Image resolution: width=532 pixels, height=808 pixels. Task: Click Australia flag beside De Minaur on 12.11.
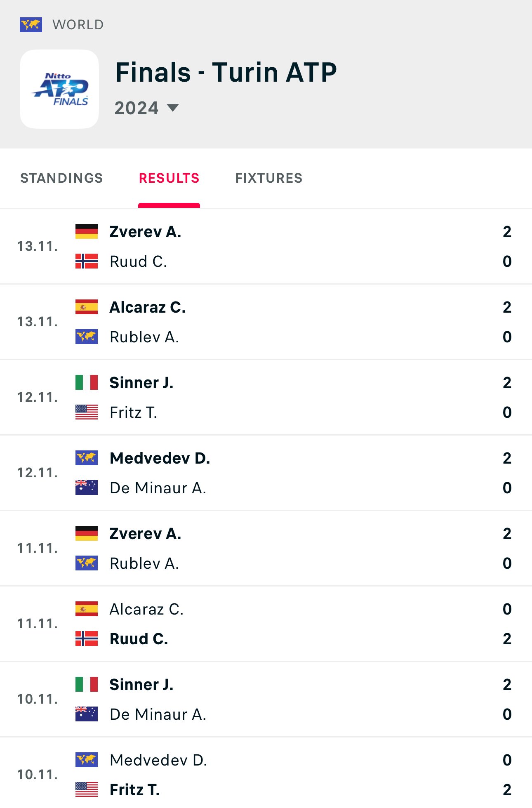pos(87,488)
